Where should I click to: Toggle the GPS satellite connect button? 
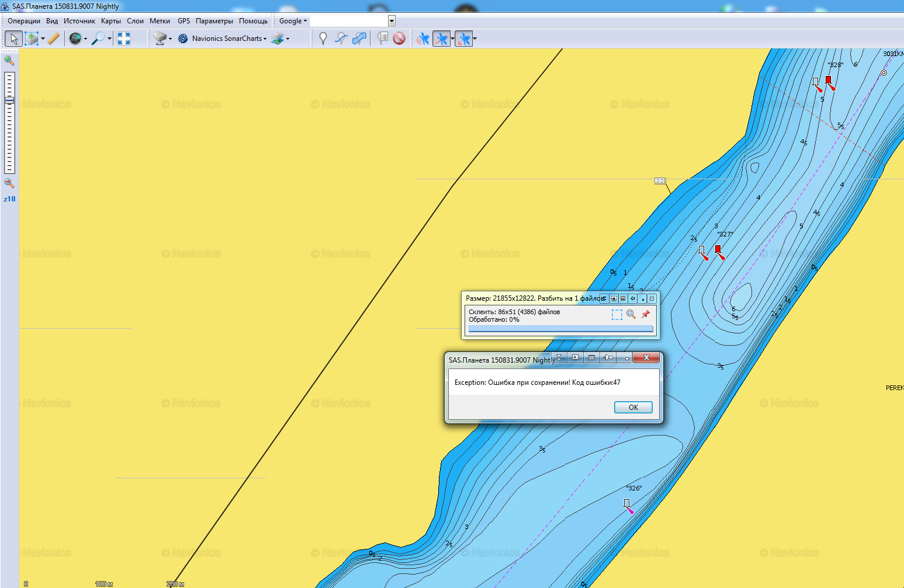pyautogui.click(x=423, y=39)
